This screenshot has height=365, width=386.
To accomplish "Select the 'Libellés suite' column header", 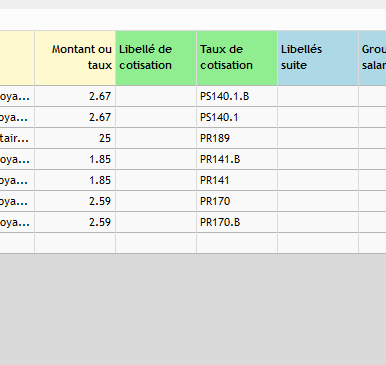I will (318, 58).
